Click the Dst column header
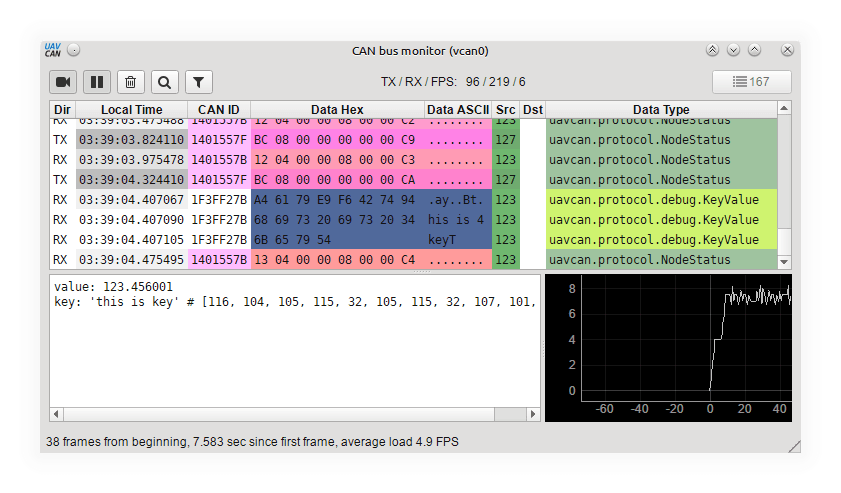This screenshot has height=493, width=841. click(533, 109)
